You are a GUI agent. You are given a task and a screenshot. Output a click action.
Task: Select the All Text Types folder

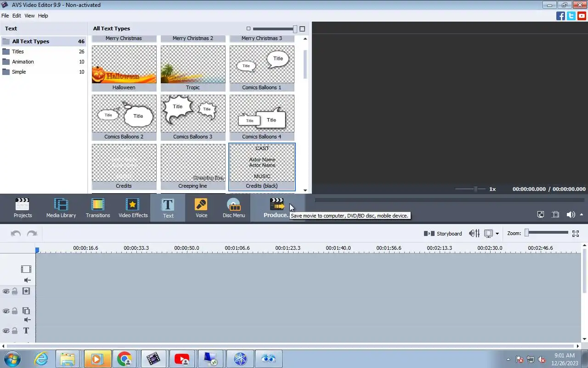coord(44,41)
